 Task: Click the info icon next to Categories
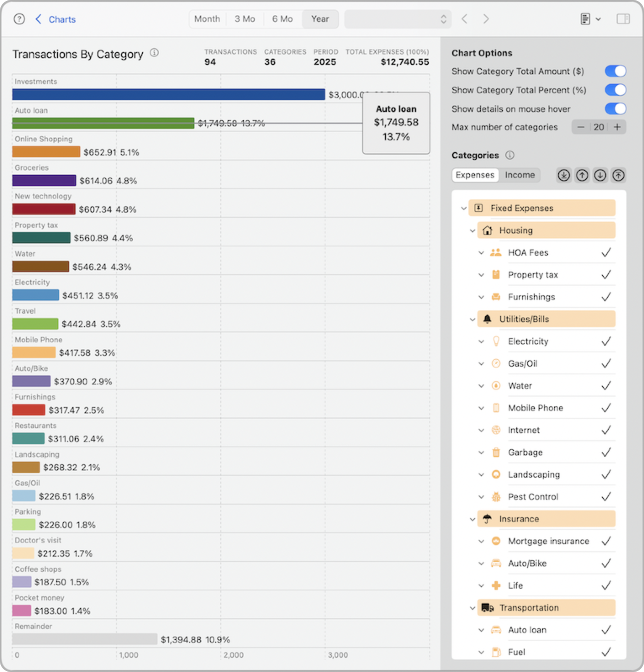point(509,155)
